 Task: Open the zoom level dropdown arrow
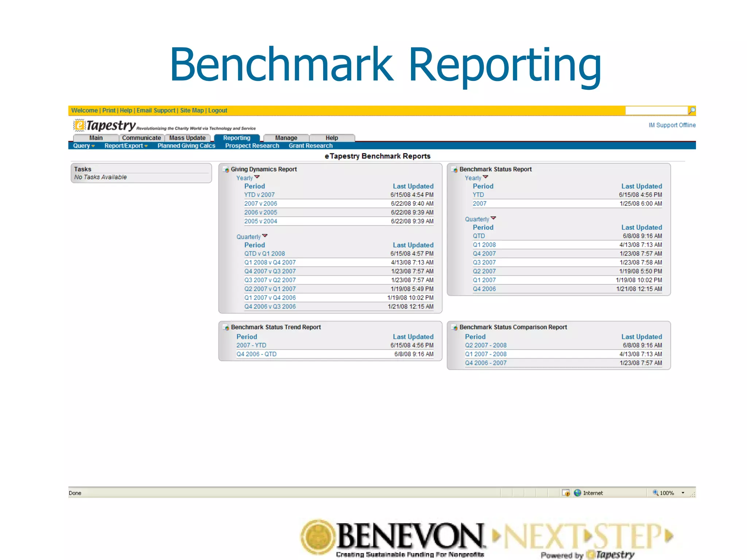(x=683, y=493)
